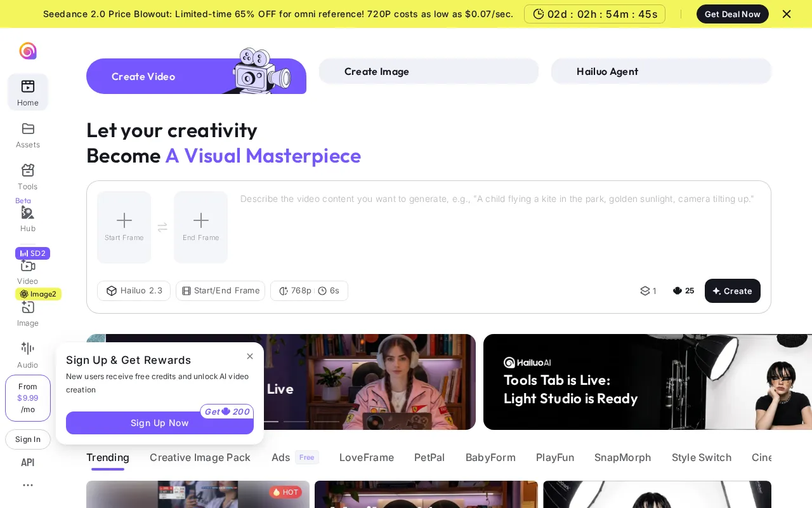Go to the third carousel slide indicator
812x508 pixels.
[x=296, y=422]
